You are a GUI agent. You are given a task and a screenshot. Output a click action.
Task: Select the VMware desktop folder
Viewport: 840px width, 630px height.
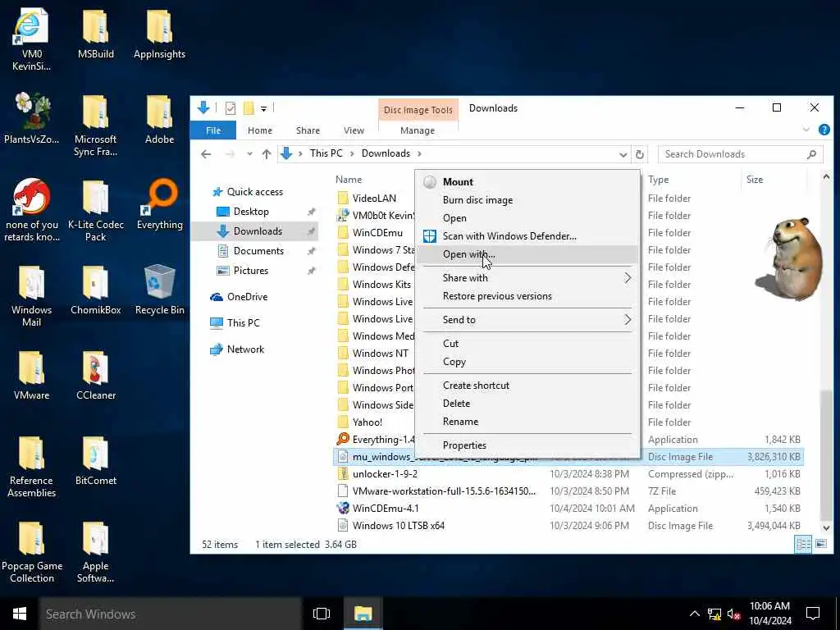(x=31, y=374)
